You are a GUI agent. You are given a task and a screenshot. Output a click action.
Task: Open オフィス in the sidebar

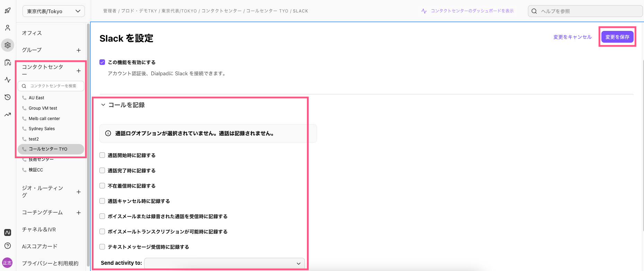32,33
